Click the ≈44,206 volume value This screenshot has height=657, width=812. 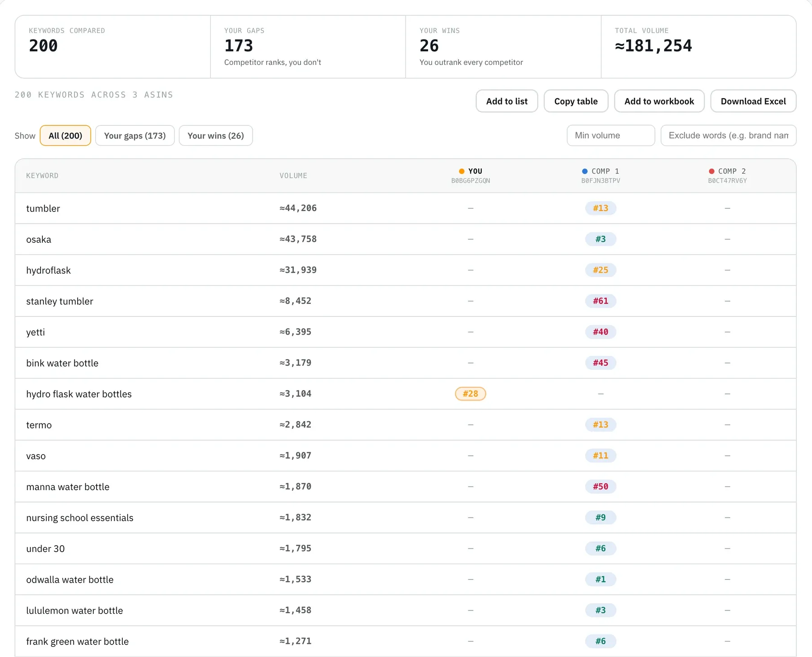(298, 208)
